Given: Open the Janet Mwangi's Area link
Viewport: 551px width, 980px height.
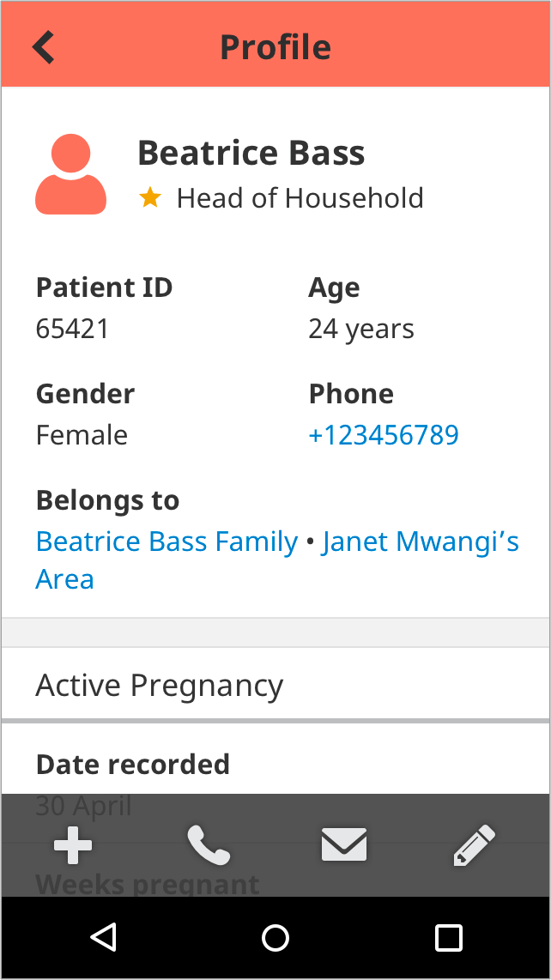Looking at the screenshot, I should pyautogui.click(x=277, y=560).
